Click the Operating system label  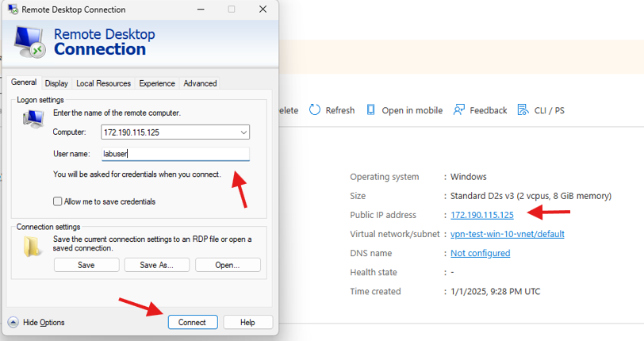(385, 177)
